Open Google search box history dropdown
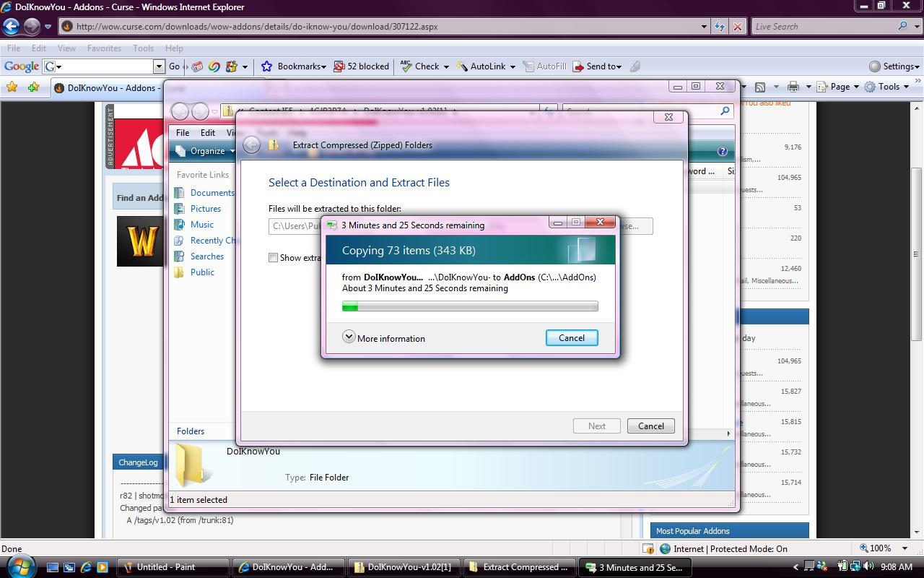The height and width of the screenshot is (578, 924). pos(160,66)
